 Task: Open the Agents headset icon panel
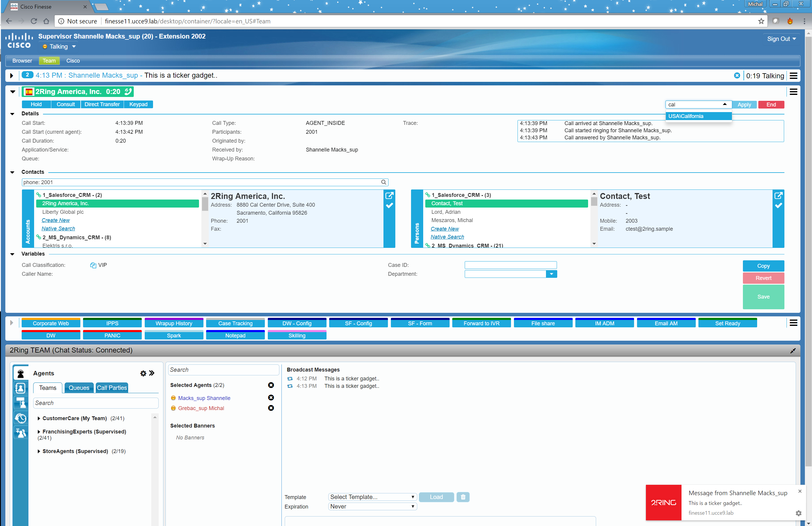pyautogui.click(x=20, y=374)
